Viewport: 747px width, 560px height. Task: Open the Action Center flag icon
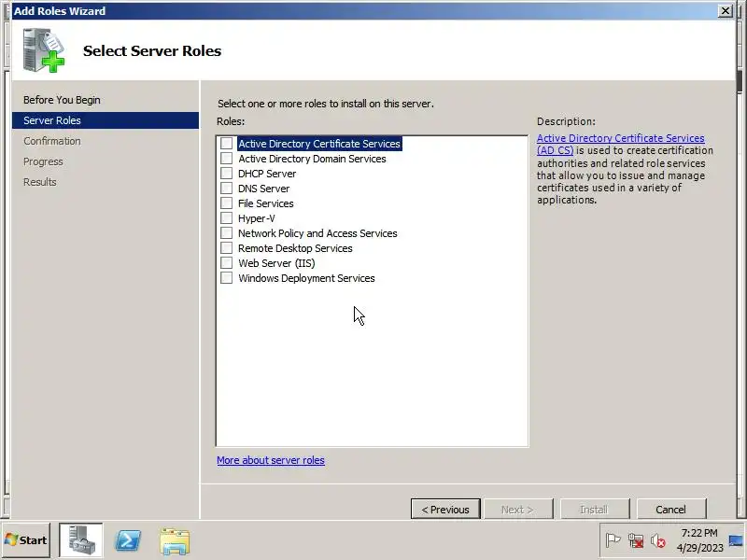(613, 541)
